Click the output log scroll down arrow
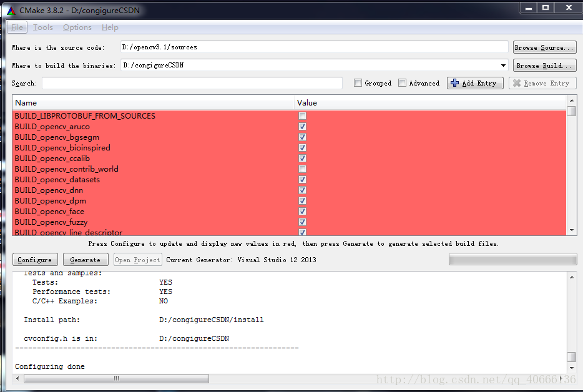This screenshot has width=583, height=392. tap(572, 368)
